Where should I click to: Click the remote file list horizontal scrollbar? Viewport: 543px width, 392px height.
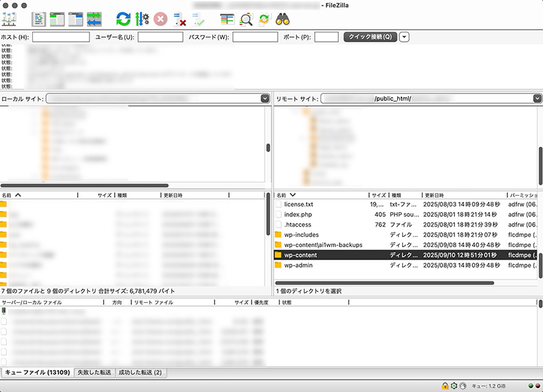coord(385,283)
